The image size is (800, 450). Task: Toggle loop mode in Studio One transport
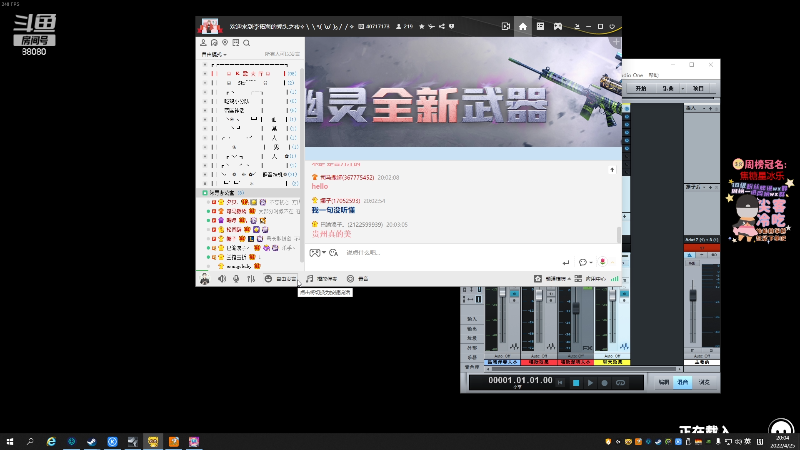point(620,383)
